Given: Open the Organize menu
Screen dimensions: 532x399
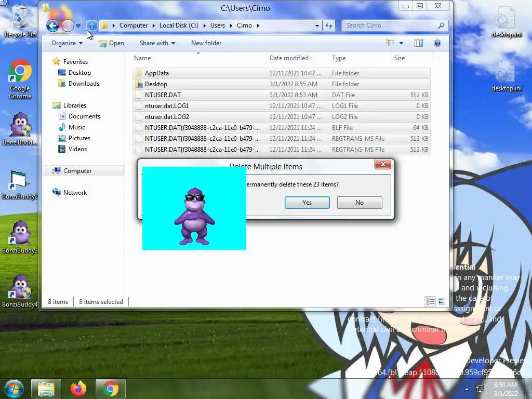Looking at the screenshot, I should pos(67,43).
